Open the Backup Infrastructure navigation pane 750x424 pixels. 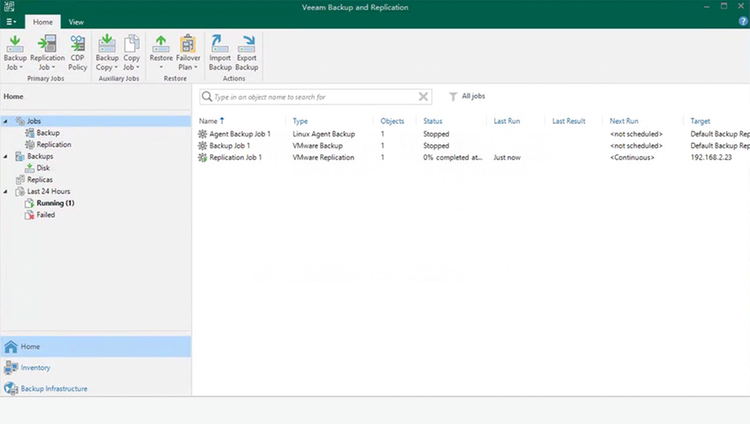tap(96, 389)
